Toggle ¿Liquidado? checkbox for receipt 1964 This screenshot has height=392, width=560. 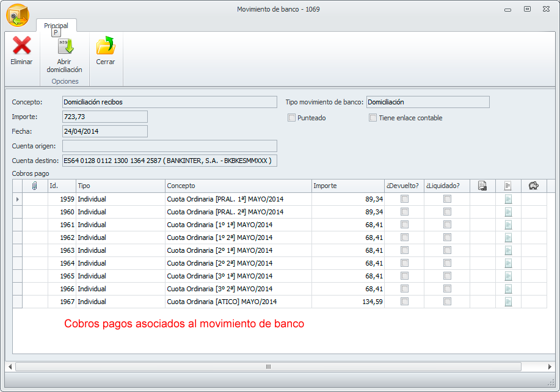pos(447,263)
